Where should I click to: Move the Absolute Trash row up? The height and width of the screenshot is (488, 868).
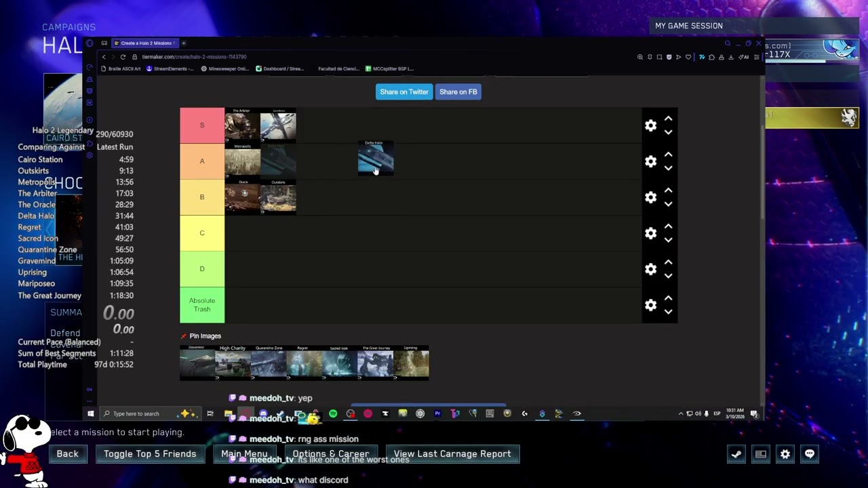(668, 298)
